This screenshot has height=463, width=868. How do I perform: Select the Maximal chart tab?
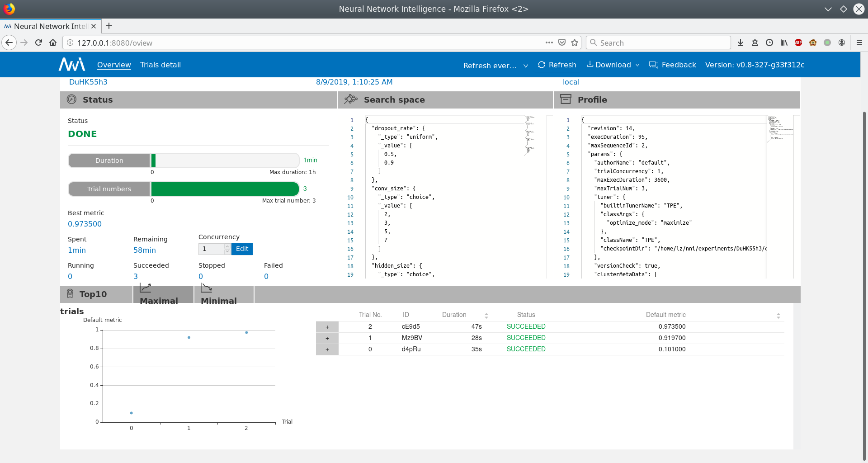(163, 294)
